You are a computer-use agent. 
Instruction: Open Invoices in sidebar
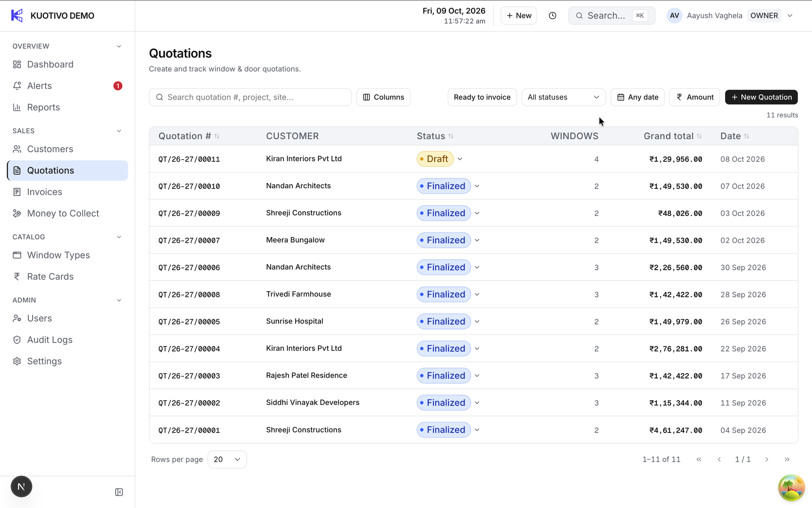67,192
